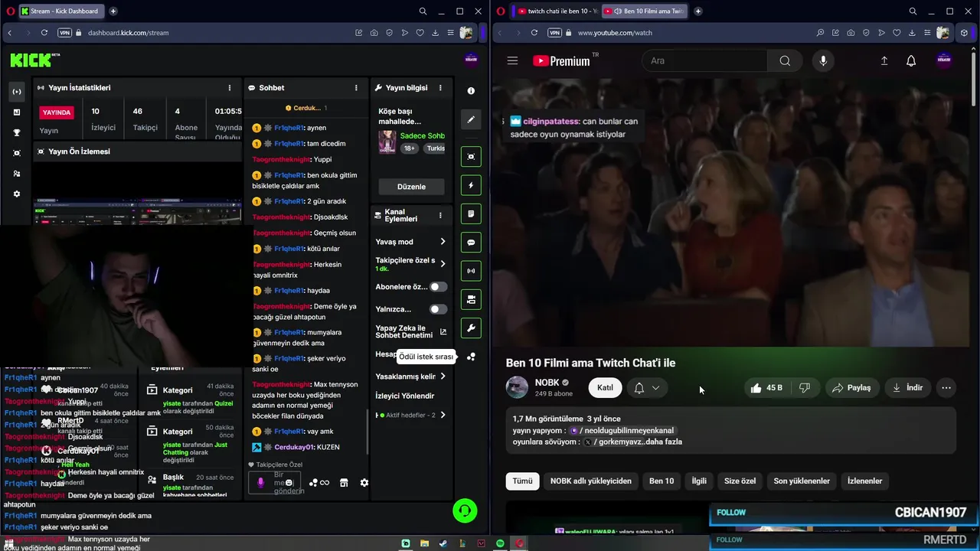The image size is (980, 551).
Task: Expand Takipçilere özel sohbet options
Action: (443, 264)
